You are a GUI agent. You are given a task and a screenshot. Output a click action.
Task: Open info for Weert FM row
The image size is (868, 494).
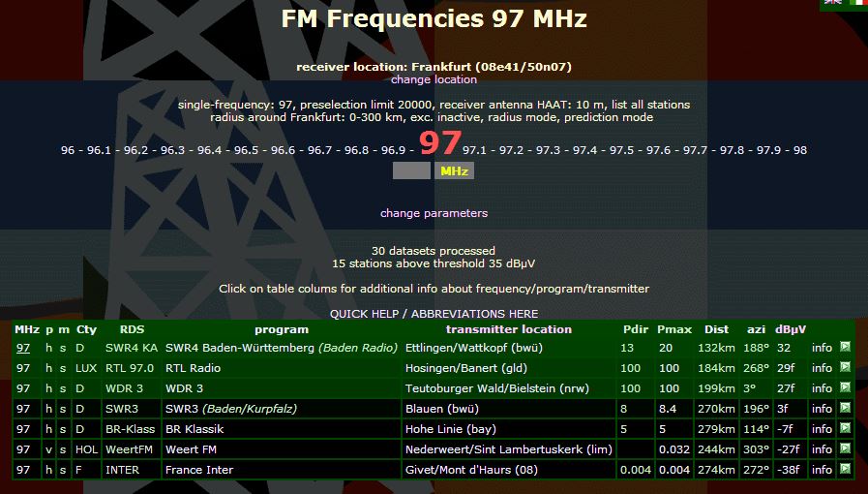823,449
